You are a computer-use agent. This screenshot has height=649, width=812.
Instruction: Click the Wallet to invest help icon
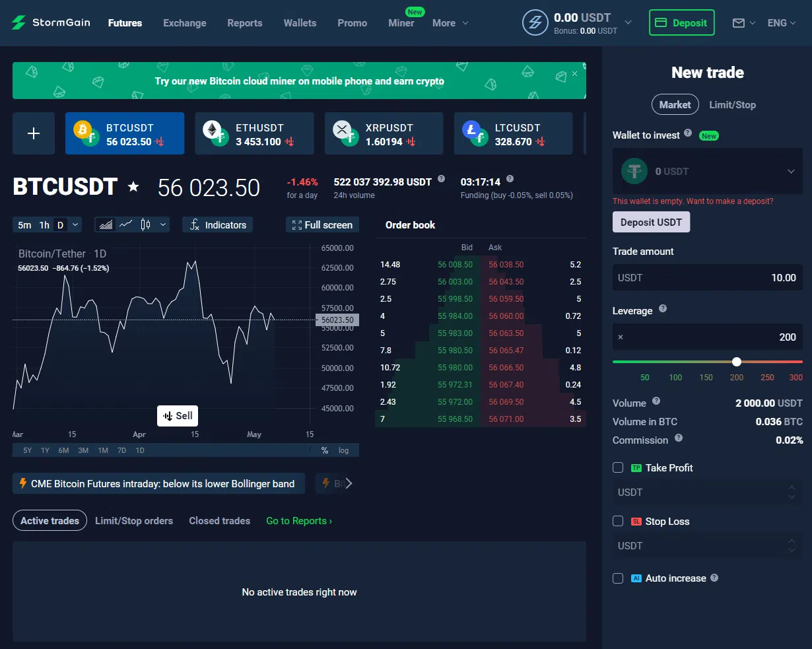point(688,133)
